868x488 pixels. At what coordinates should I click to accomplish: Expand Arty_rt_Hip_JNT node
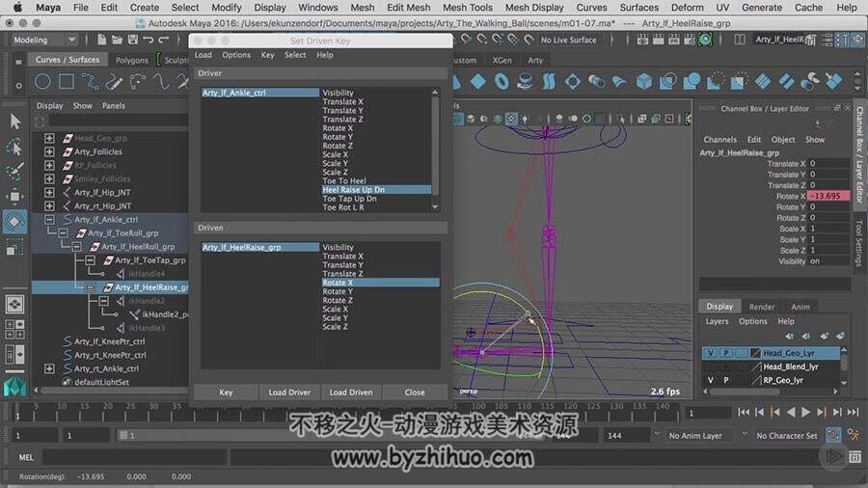click(49, 205)
